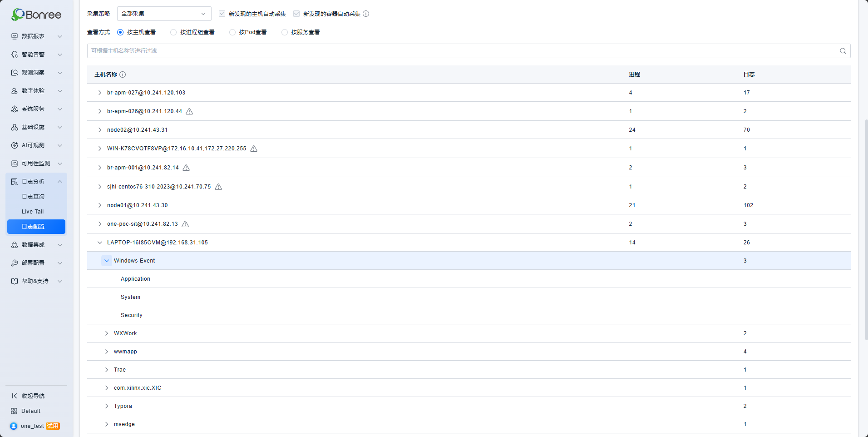Select 按服务查看 radio button
This screenshot has height=437, width=868.
pos(285,32)
